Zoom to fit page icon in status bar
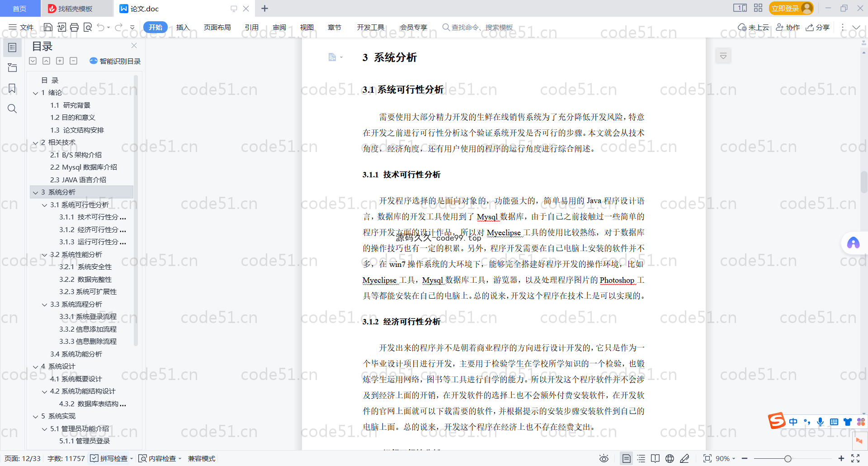 708,458
